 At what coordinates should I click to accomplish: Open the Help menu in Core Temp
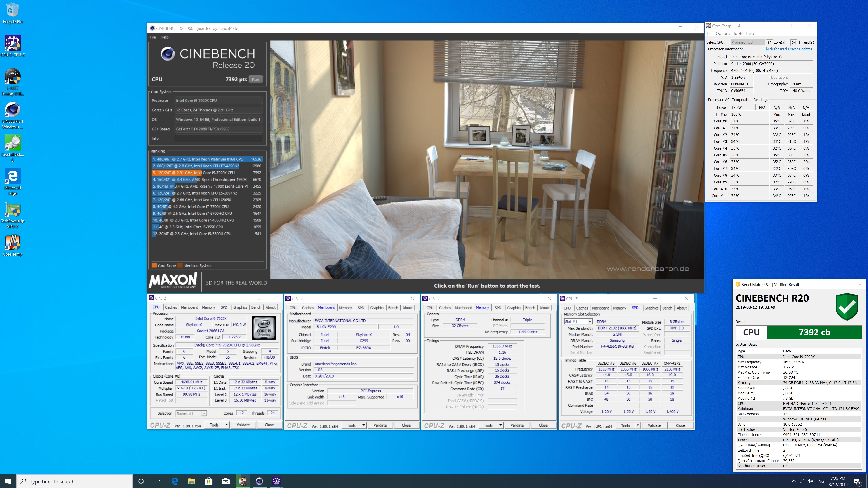coord(750,33)
